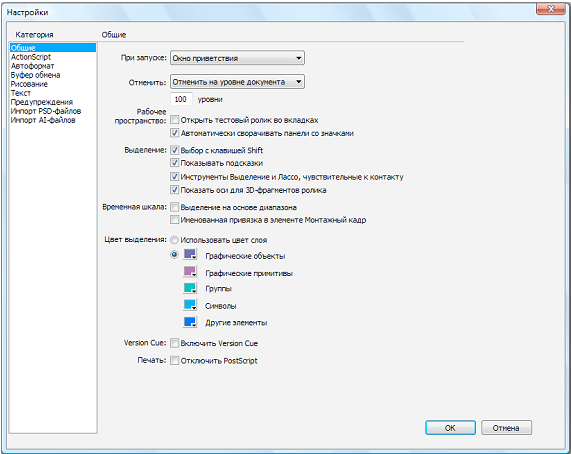Open Импорт PSD-файлов category
This screenshot has width=571, height=454.
tap(46, 111)
